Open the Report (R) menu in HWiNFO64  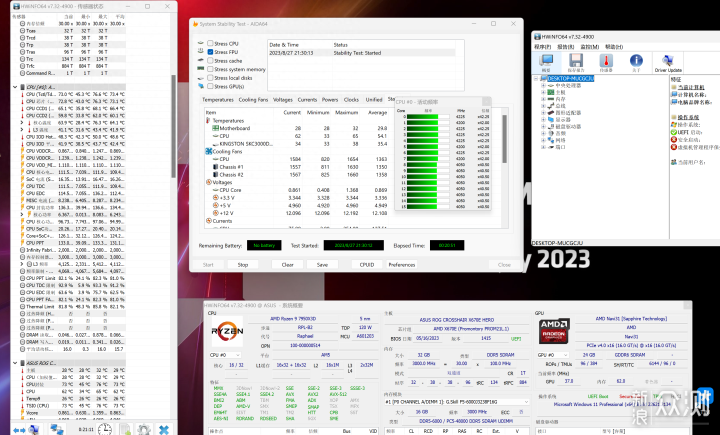pyautogui.click(x=565, y=47)
